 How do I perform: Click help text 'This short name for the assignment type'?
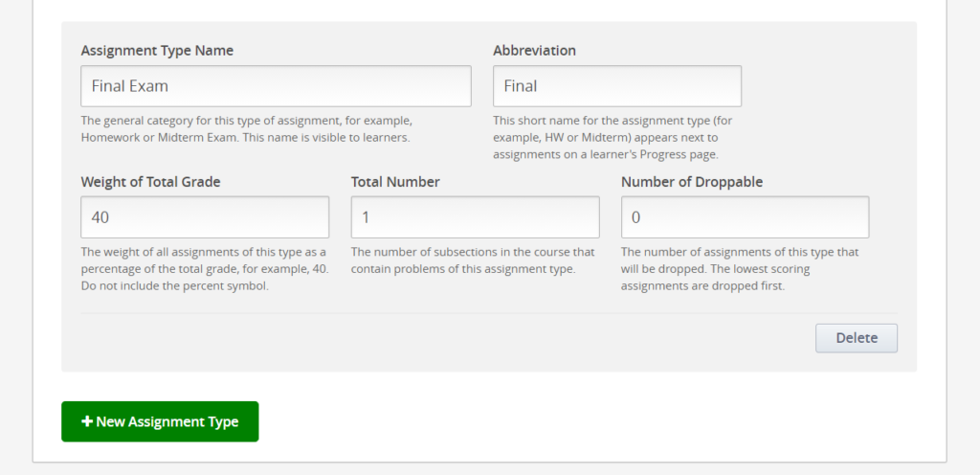[612, 137]
